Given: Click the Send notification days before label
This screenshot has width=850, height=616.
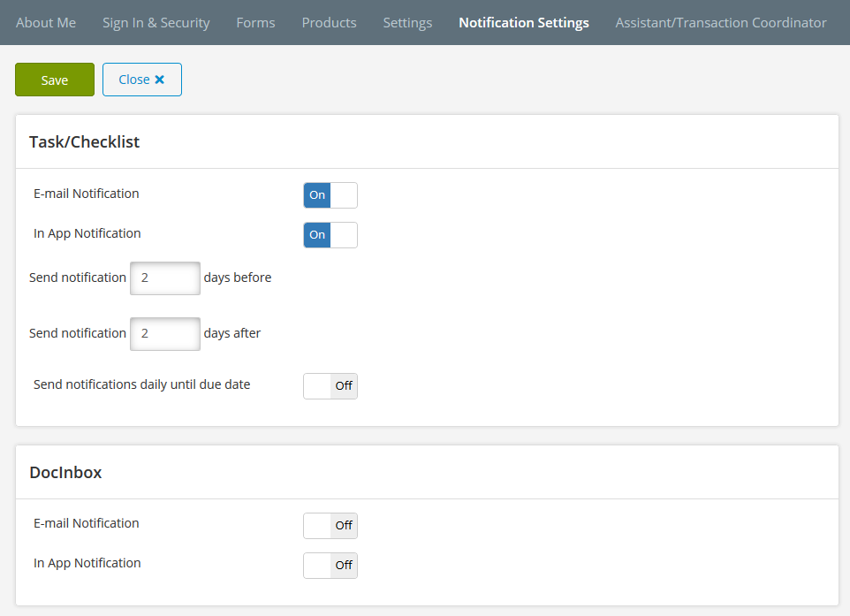Looking at the screenshot, I should pyautogui.click(x=78, y=278).
